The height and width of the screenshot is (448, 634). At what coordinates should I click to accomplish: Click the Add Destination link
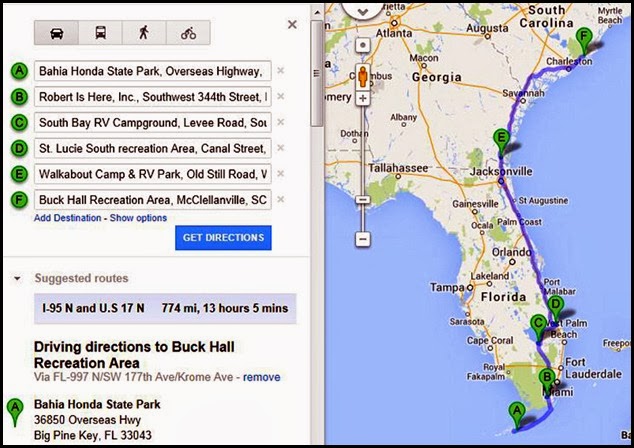[x=68, y=218]
